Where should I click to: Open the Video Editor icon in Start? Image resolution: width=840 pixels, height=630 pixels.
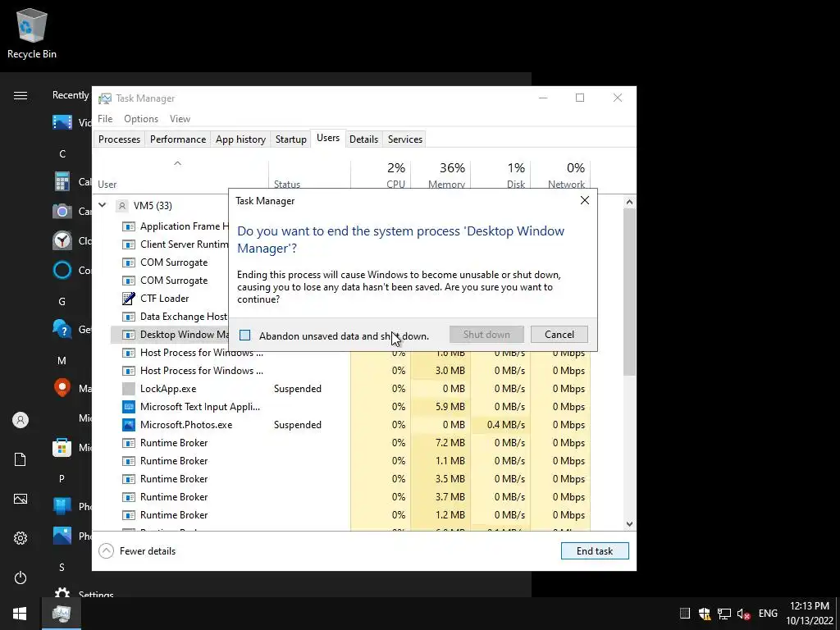(62, 123)
